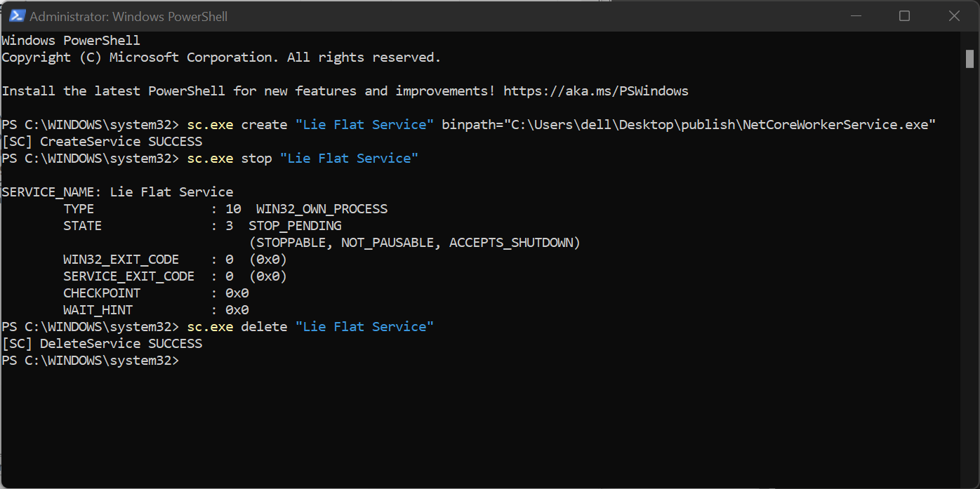Close the Administrator PowerShell window

coord(954,15)
